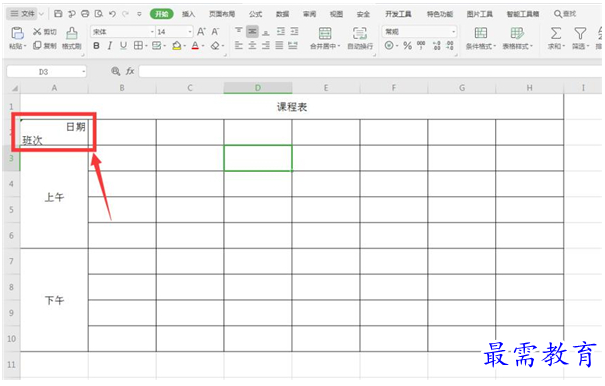Viewport: 605px width, 386px height.
Task: Open the fill color bucket swatch
Action: click(177, 46)
